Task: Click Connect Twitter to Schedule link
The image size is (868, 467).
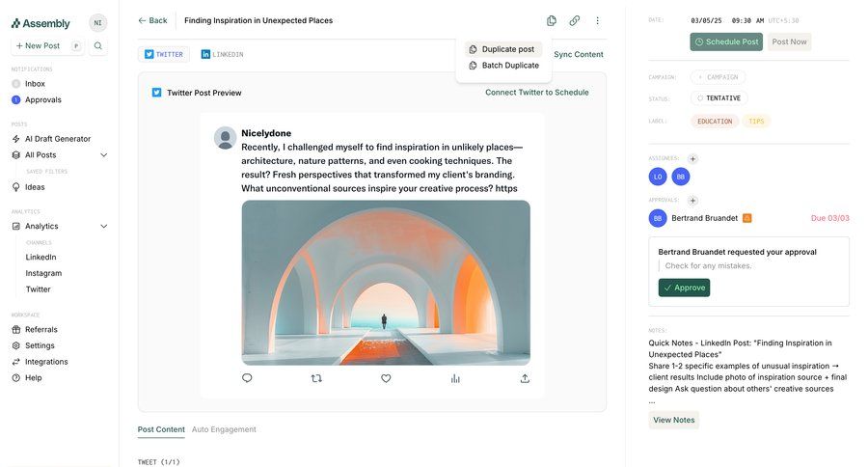Action: (537, 93)
